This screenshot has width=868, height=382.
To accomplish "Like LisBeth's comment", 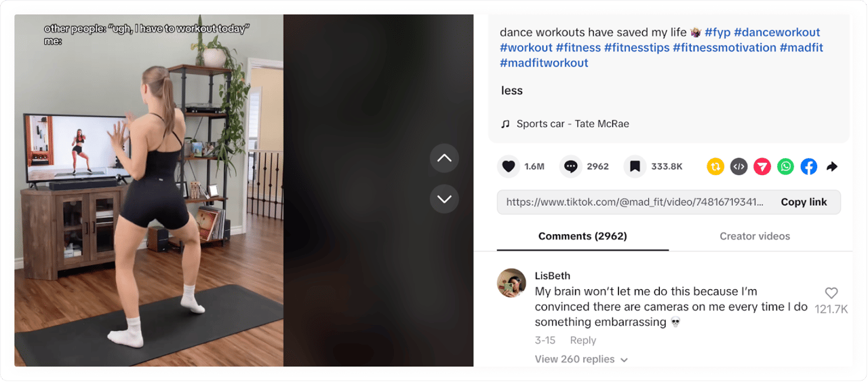I will (x=831, y=293).
